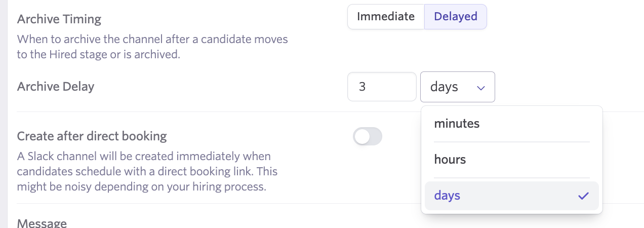Click the days text in the combo box
The image size is (644, 228).
(x=444, y=87)
